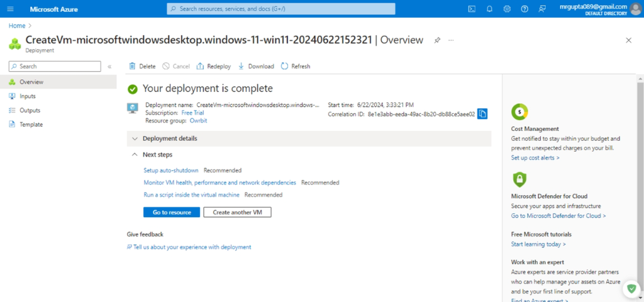Open the Feedback icon in header
The width and height of the screenshot is (644, 302).
(542, 9)
